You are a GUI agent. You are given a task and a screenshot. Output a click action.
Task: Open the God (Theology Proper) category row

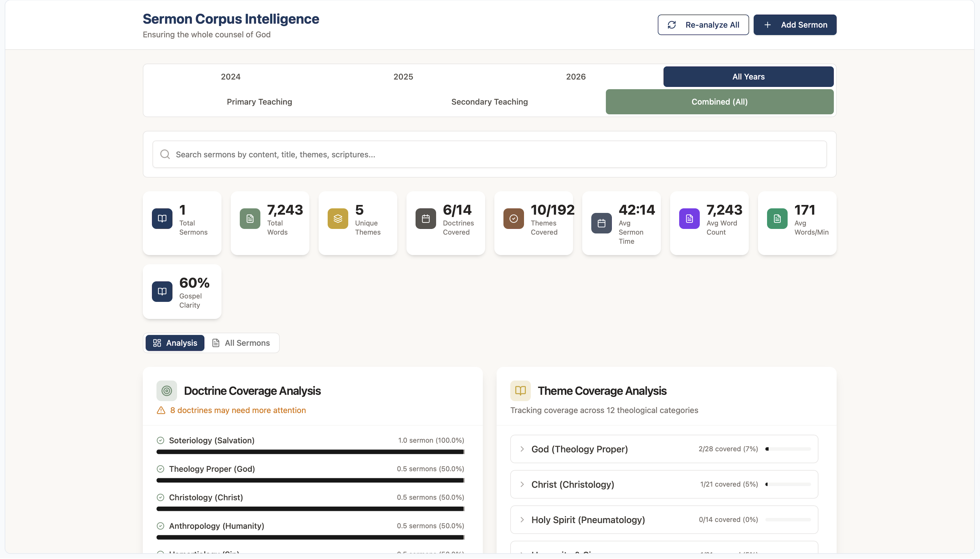(664, 449)
